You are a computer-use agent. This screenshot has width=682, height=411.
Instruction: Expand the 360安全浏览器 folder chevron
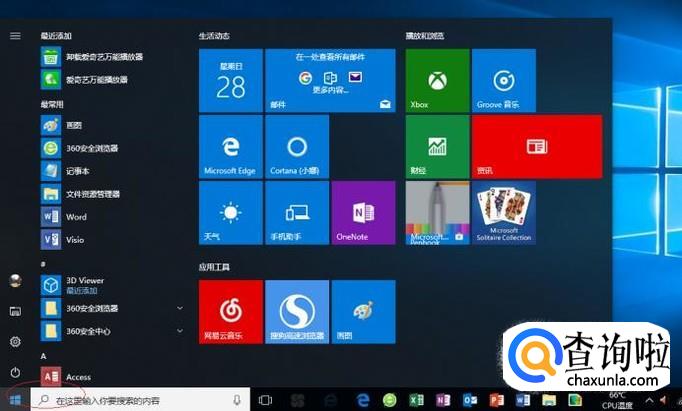[x=180, y=308]
